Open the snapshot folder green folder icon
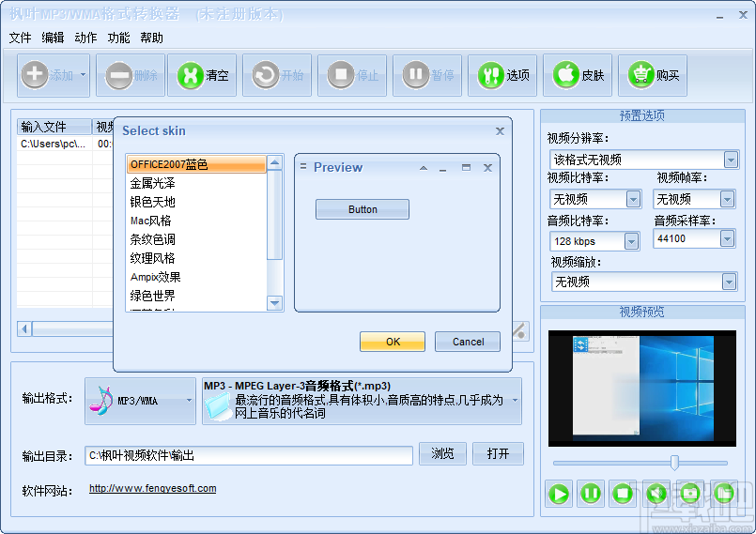Screen dimensions: 756x534 pos(724,494)
